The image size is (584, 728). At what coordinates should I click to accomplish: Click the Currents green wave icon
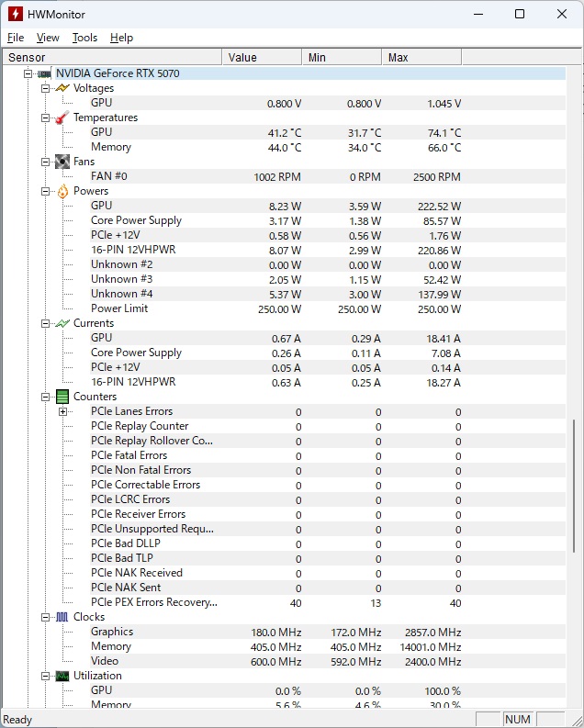tap(62, 323)
